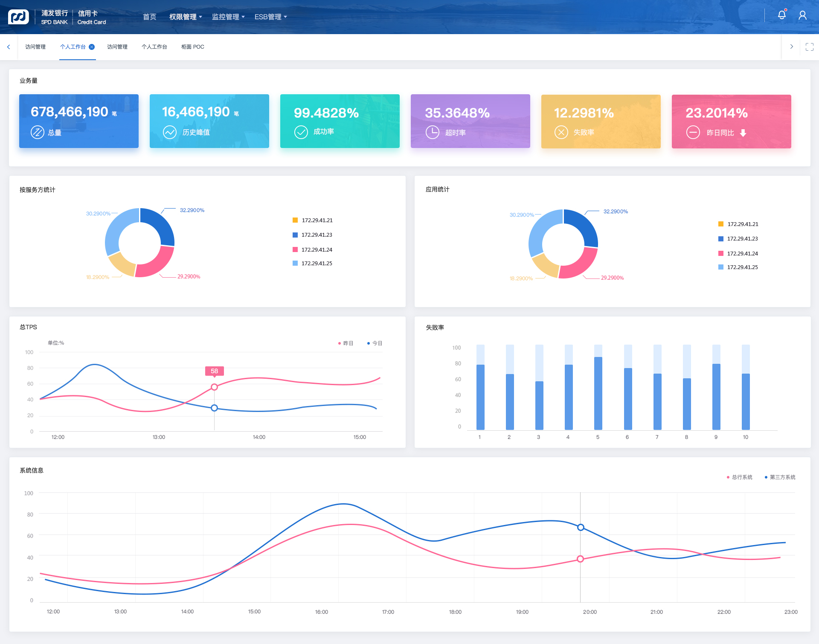The width and height of the screenshot is (819, 644).
Task: Switch to the first 访问管理 tab
Action: pyautogui.click(x=35, y=47)
